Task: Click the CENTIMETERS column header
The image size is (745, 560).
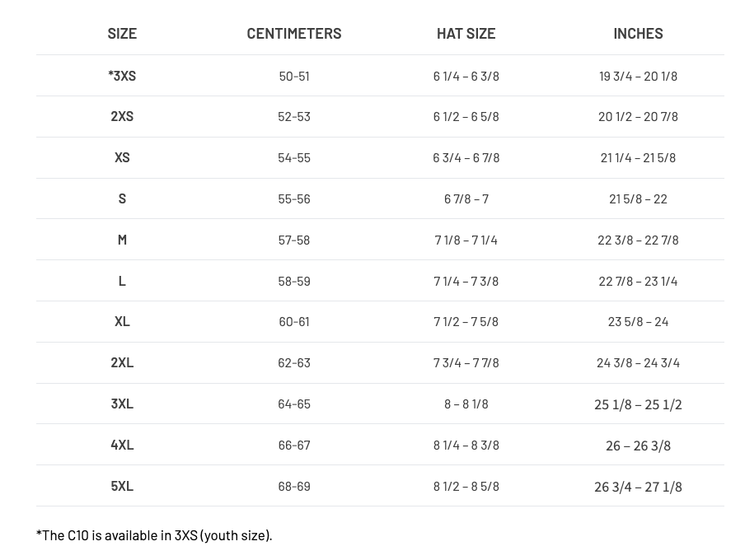Action: tap(293, 34)
